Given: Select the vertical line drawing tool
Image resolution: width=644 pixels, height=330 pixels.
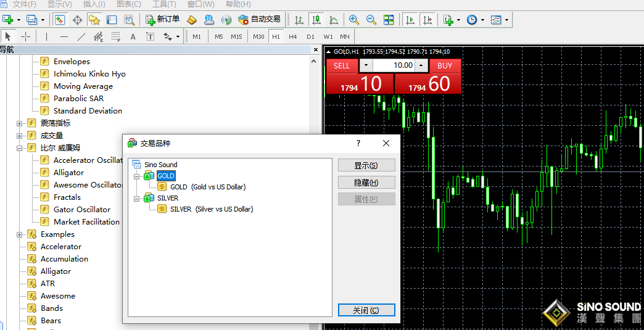Looking at the screenshot, I should (46, 36).
